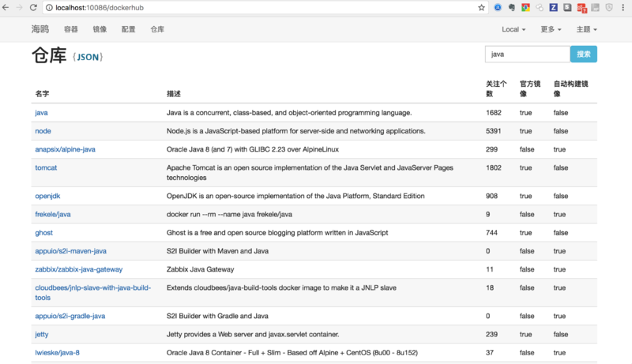This screenshot has height=364, width=632.
Task: Expand the Local dropdown
Action: tap(513, 29)
